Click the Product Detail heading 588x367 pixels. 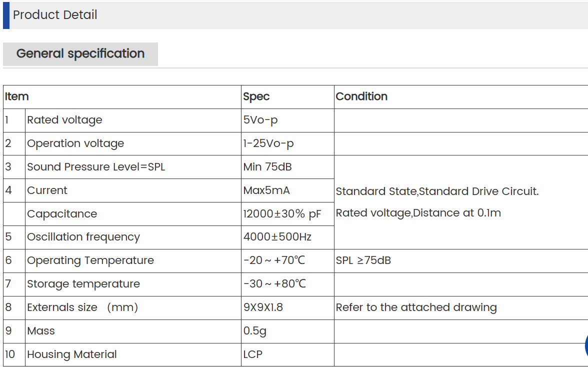55,15
